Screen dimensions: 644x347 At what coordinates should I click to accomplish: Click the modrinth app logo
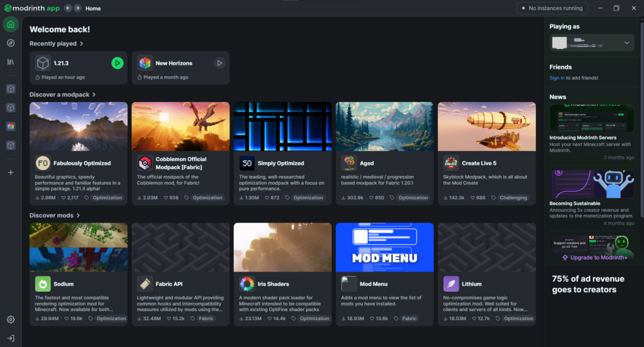pos(32,8)
